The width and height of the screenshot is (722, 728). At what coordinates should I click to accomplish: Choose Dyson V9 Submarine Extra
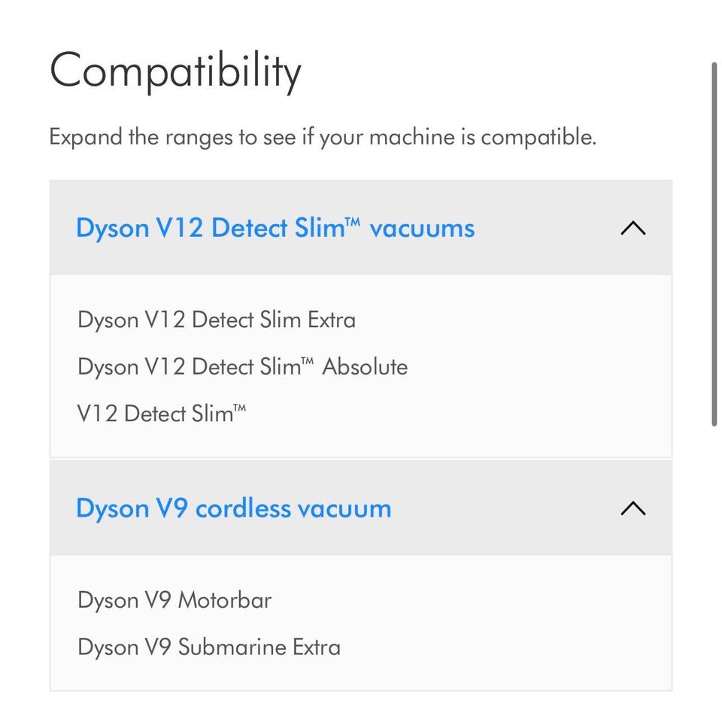pyautogui.click(x=208, y=647)
